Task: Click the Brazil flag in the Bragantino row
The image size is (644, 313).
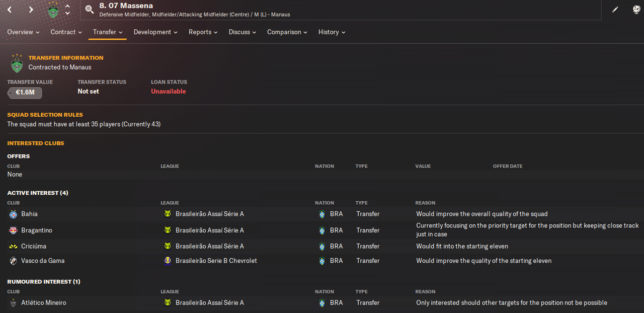Action: (322, 230)
